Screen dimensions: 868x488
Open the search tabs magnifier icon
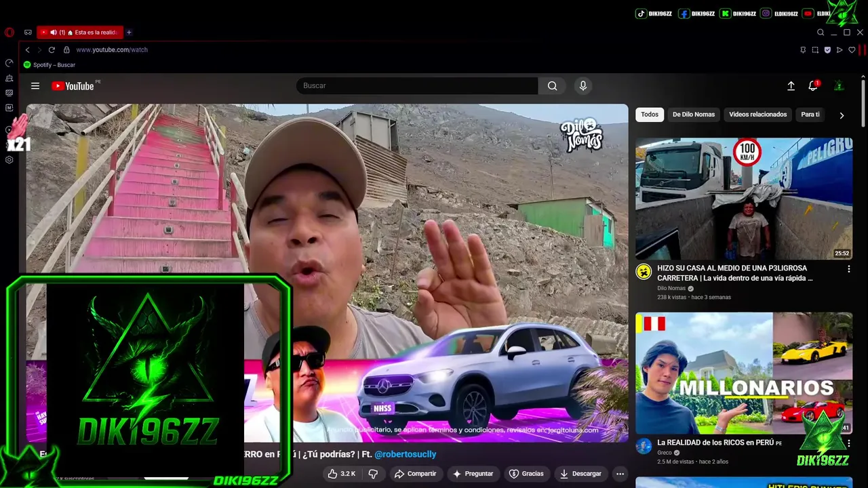[821, 32]
